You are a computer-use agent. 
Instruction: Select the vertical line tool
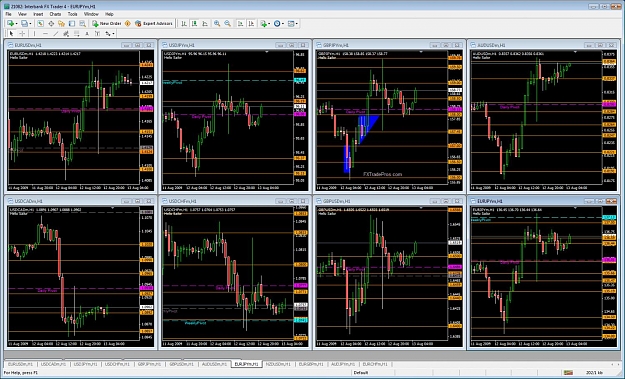coord(35,33)
